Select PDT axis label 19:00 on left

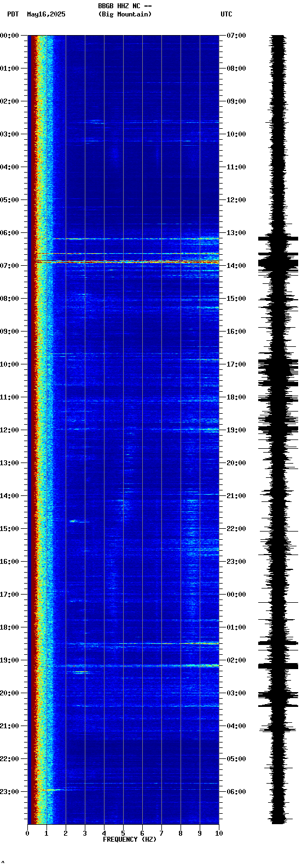pyautogui.click(x=10, y=660)
